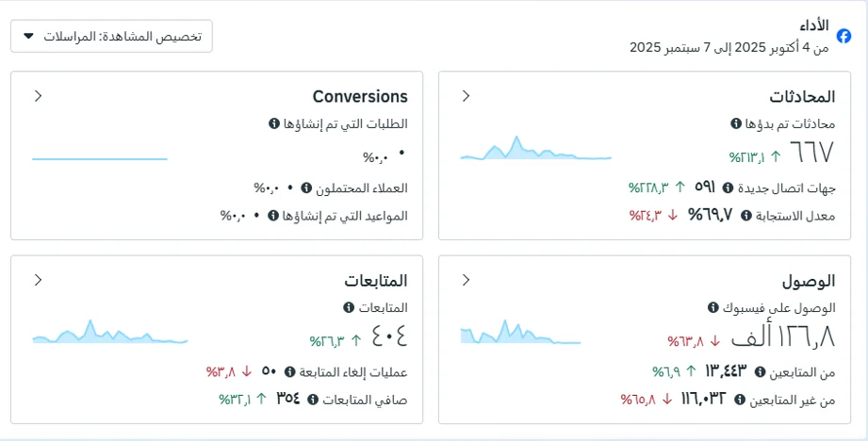Expand the Conversions card chevron
This screenshot has height=441, width=868.
pos(38,96)
